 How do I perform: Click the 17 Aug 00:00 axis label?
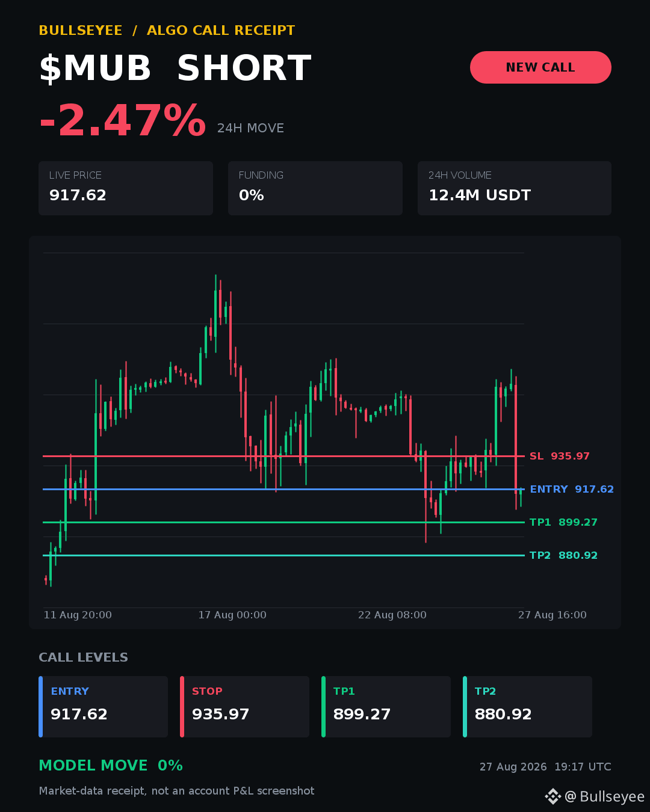click(x=232, y=615)
